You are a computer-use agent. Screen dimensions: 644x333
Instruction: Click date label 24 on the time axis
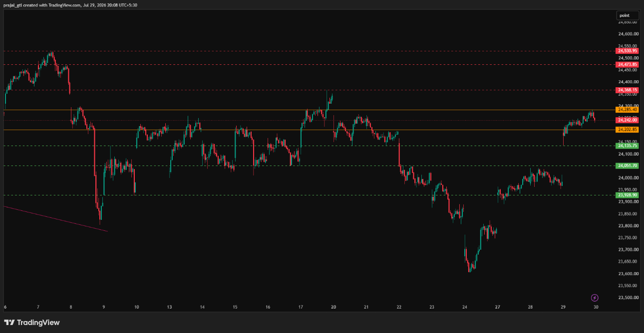point(465,307)
